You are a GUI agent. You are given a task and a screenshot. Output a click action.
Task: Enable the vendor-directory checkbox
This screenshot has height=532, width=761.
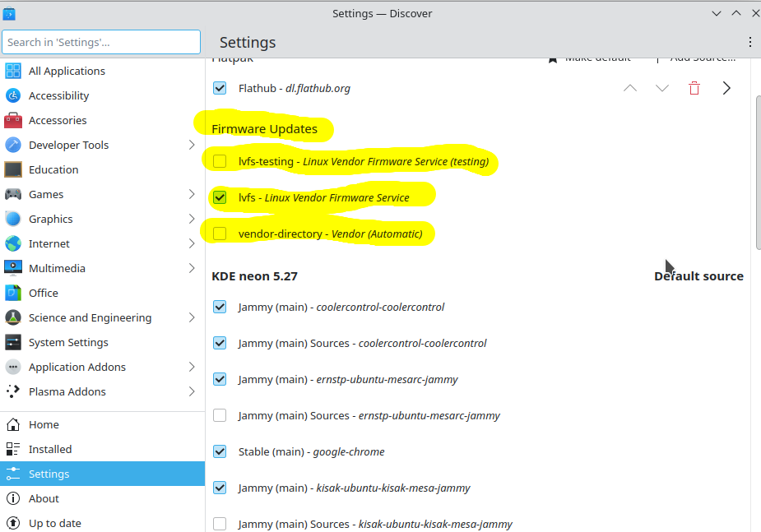pos(220,234)
